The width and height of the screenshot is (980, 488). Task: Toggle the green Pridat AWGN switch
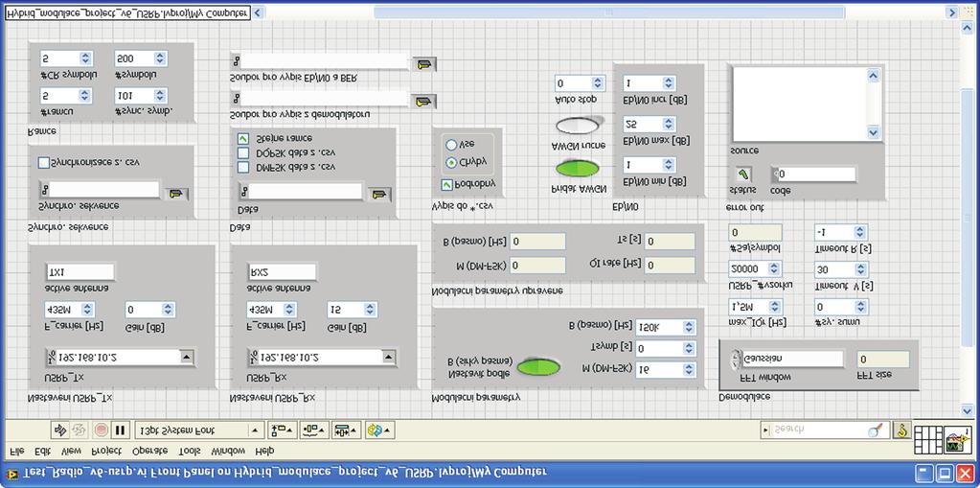(578, 169)
